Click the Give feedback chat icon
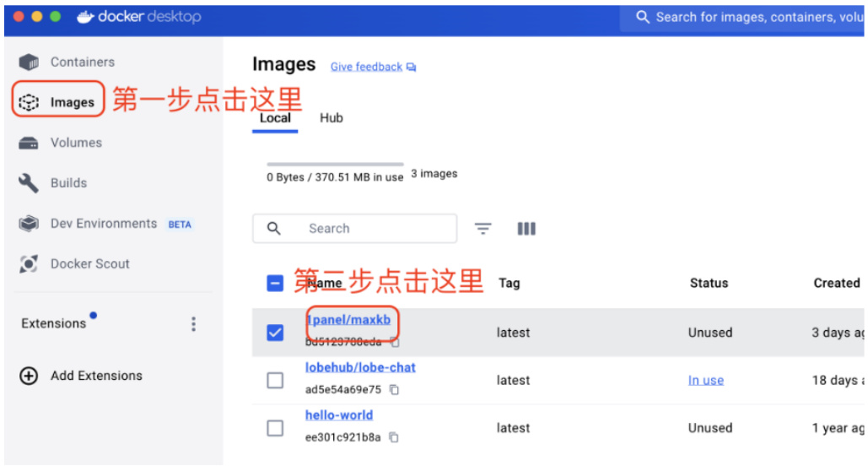The image size is (868, 466). click(x=411, y=67)
